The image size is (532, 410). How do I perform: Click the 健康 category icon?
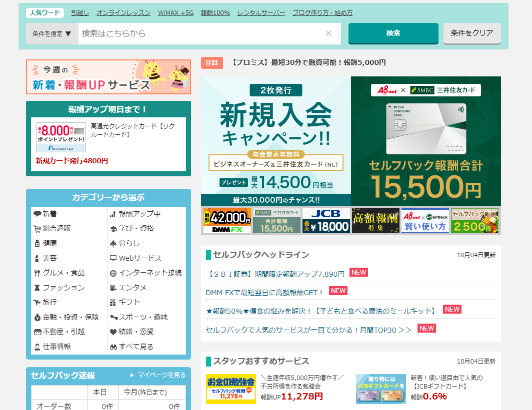pyautogui.click(x=37, y=243)
